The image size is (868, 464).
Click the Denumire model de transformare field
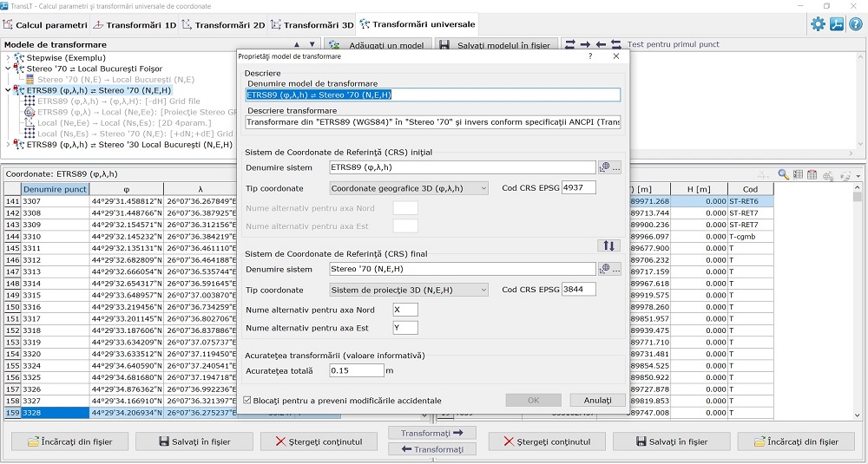click(x=433, y=95)
